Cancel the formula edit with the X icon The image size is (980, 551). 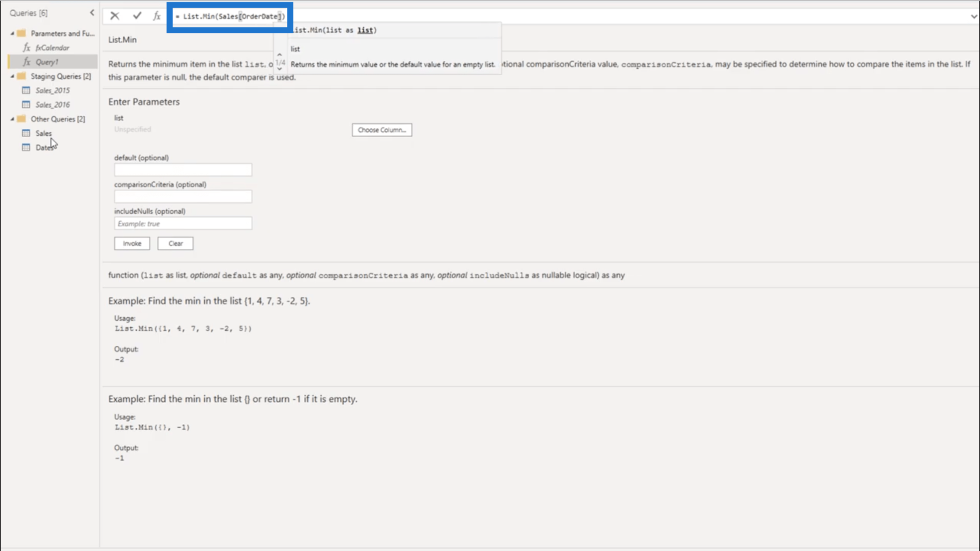coord(114,16)
